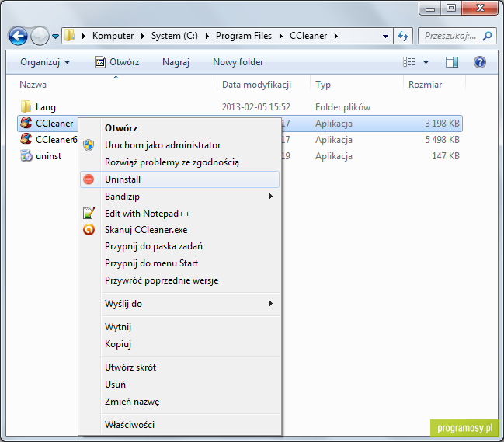
Task: Choose Rozwiąż problemy ze zgodnością
Action: click(x=179, y=162)
